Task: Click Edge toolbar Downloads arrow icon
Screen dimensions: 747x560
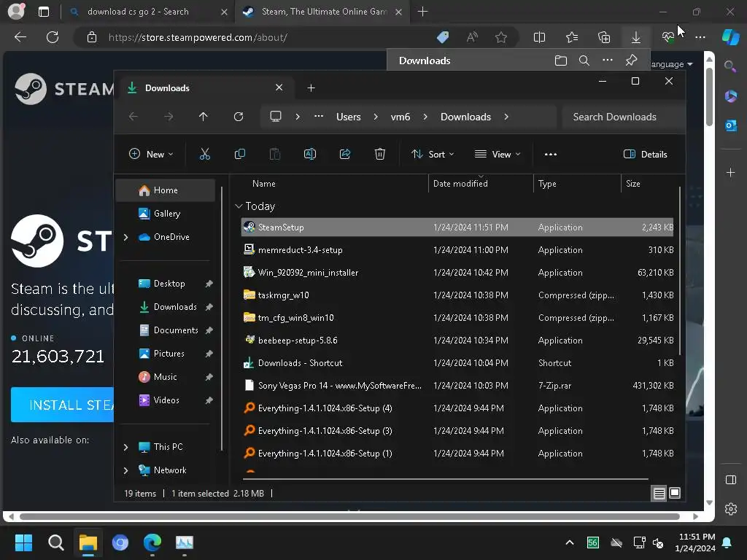Action: coord(635,37)
